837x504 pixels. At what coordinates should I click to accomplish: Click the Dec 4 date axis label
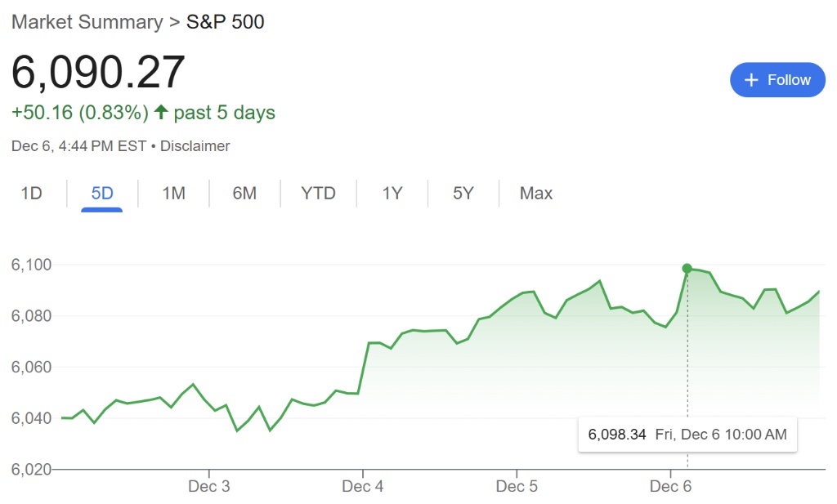(363, 487)
